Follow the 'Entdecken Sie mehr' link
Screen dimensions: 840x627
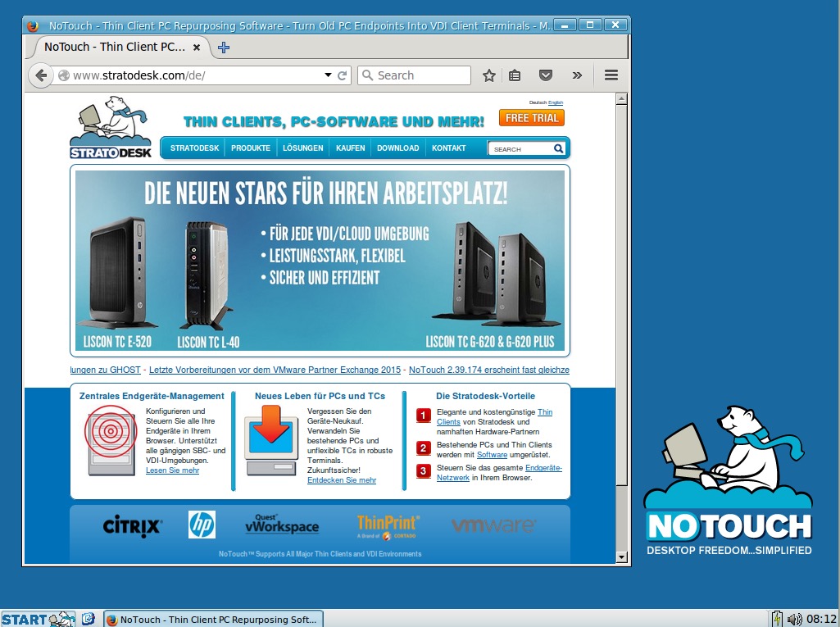click(x=342, y=480)
